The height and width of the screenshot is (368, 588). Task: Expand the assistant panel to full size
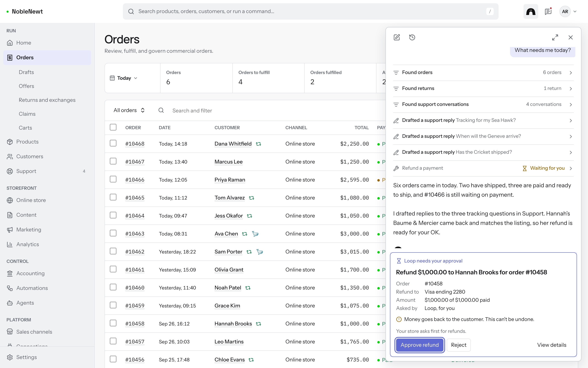[555, 37]
